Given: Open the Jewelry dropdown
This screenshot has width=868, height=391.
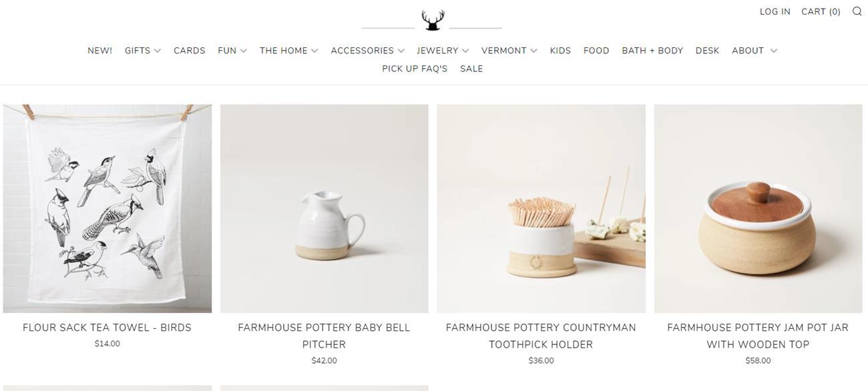Looking at the screenshot, I should (x=443, y=51).
